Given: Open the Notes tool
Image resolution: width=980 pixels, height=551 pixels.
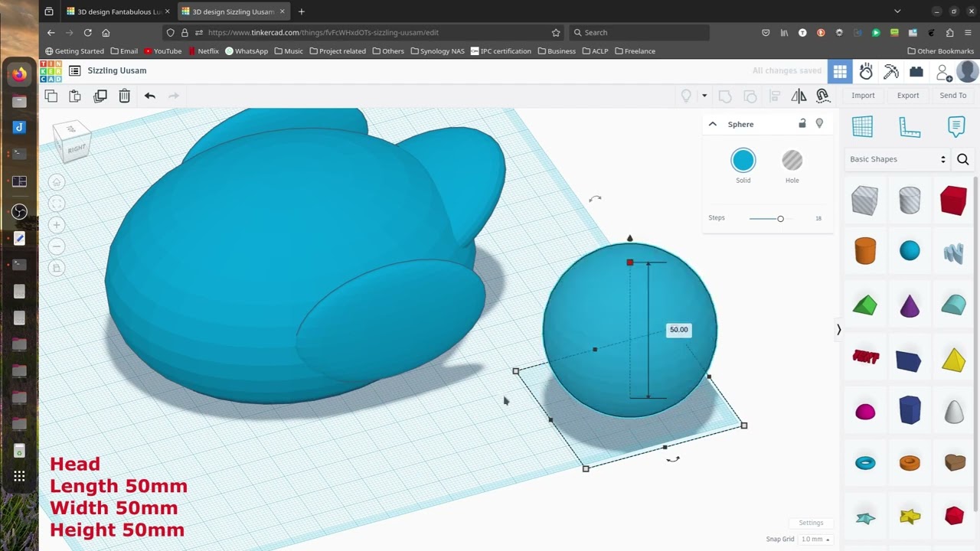Looking at the screenshot, I should pyautogui.click(x=956, y=127).
